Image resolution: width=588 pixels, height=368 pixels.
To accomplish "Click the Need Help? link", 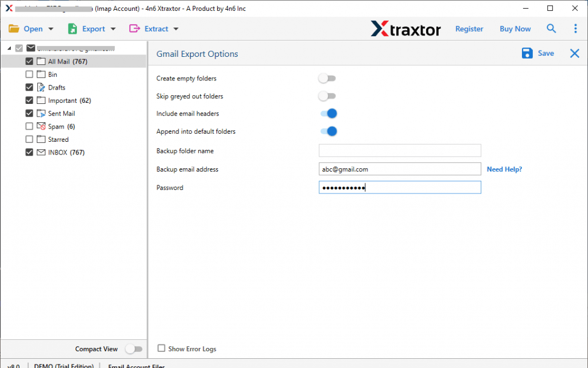I will pos(504,169).
